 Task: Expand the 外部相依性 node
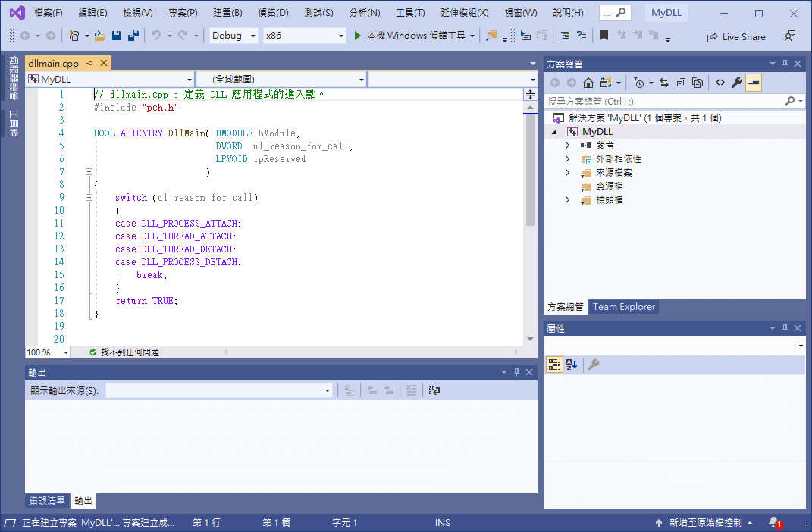[567, 159]
